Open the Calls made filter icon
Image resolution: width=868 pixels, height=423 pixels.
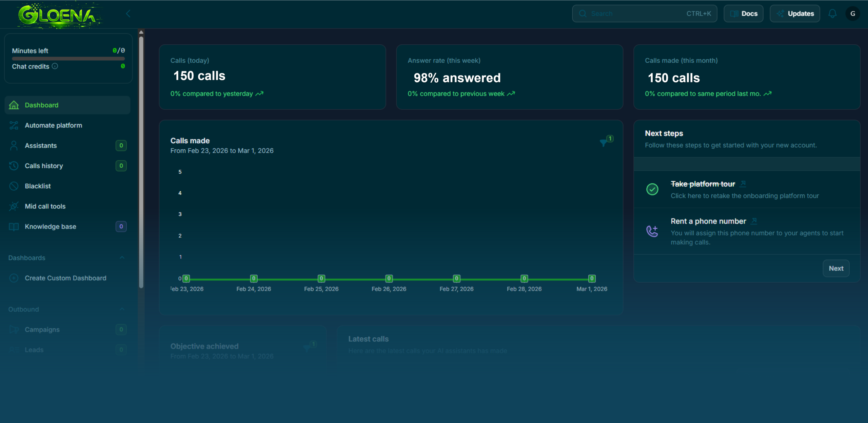(x=604, y=143)
